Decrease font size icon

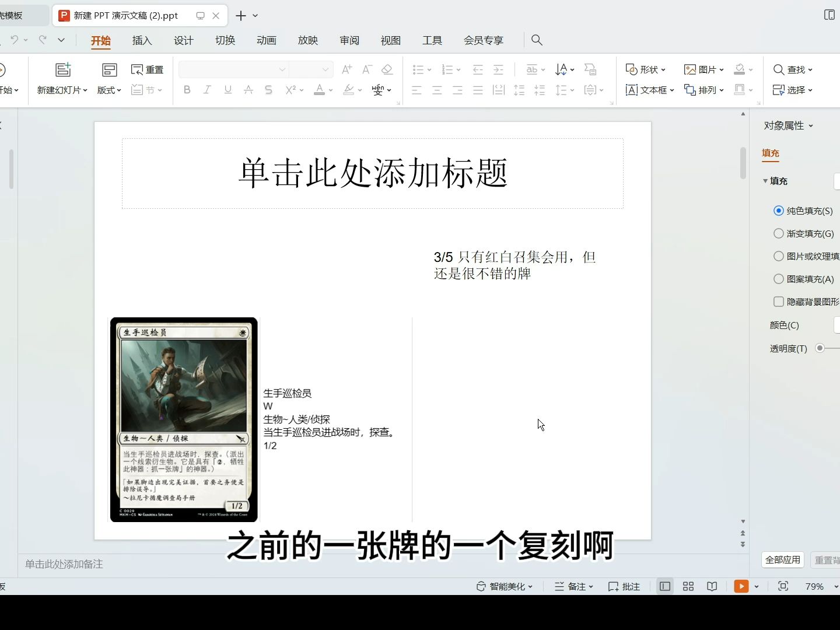click(367, 69)
